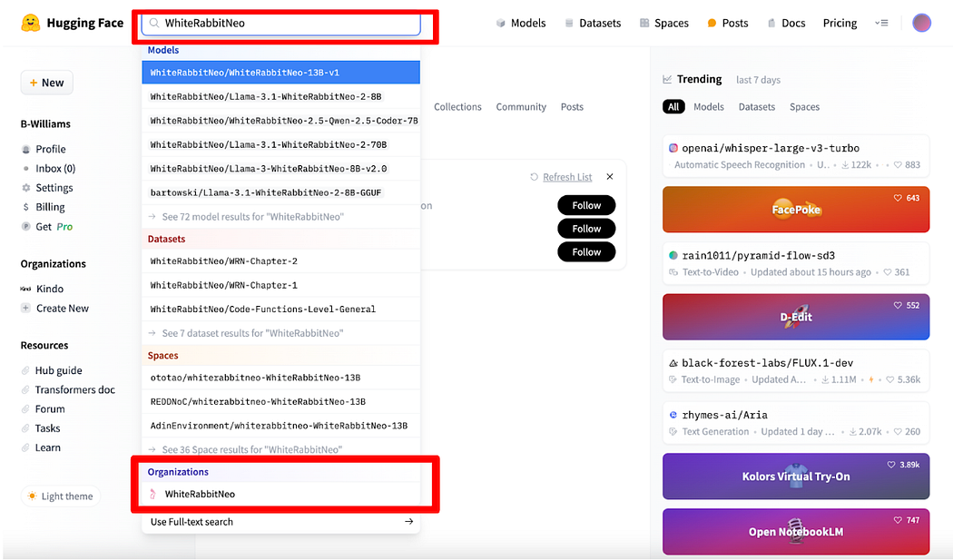Open Billing in the sidebar
Viewport: 953px width, 560px height.
tap(44, 207)
